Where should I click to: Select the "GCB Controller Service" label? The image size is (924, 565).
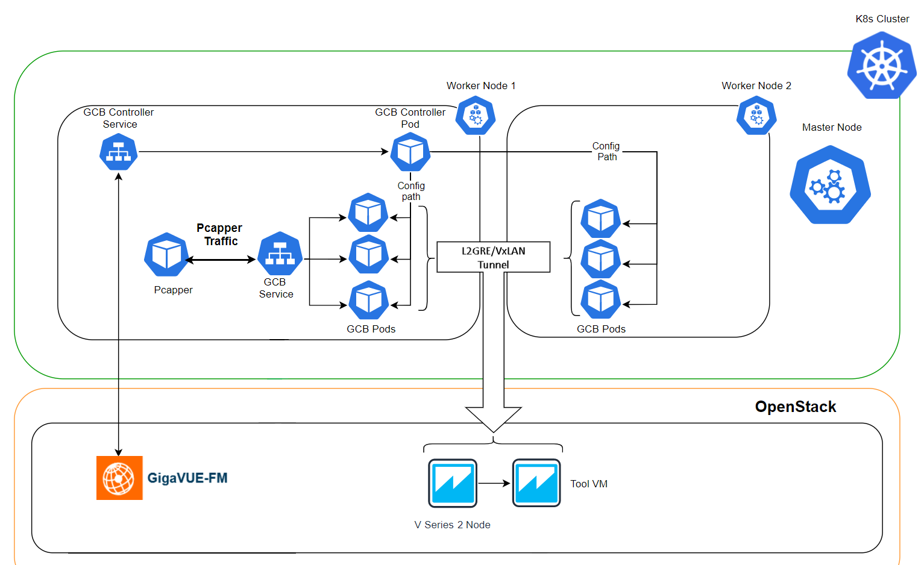119,118
